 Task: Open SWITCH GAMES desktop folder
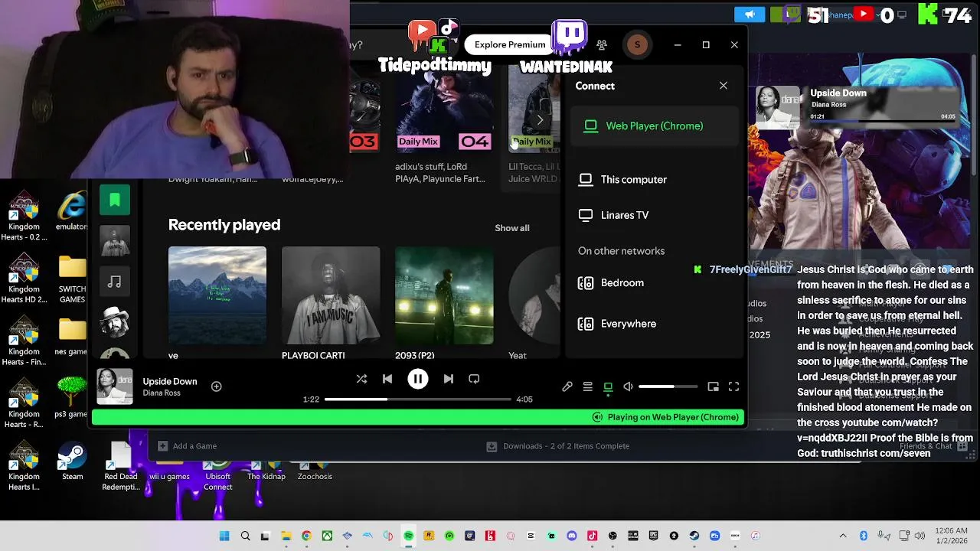pyautogui.click(x=73, y=279)
